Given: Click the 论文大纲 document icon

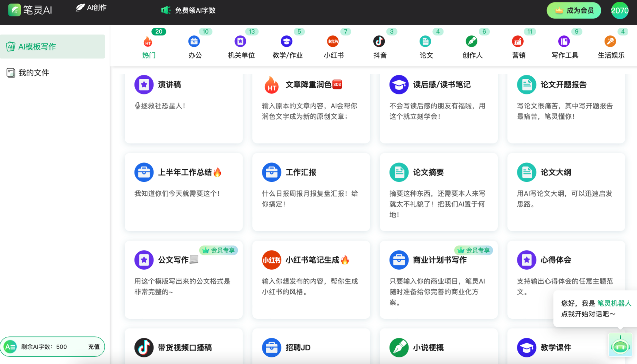Looking at the screenshot, I should tap(527, 172).
